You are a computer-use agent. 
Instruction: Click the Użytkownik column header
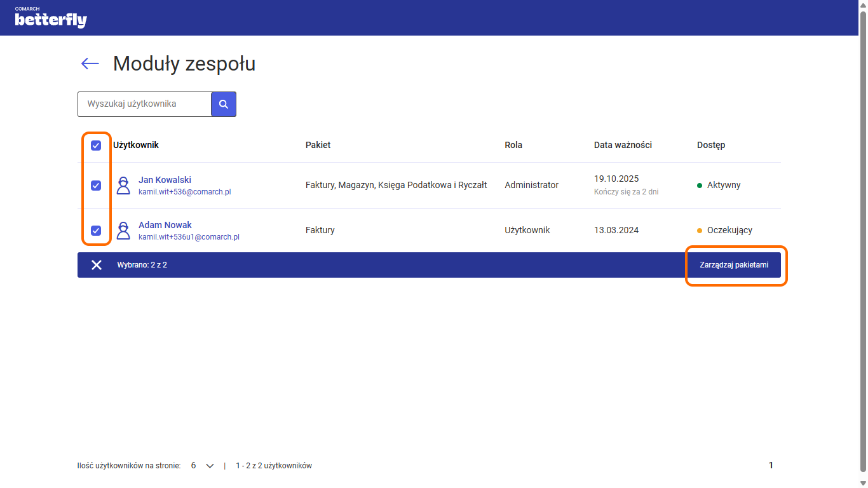click(x=136, y=145)
